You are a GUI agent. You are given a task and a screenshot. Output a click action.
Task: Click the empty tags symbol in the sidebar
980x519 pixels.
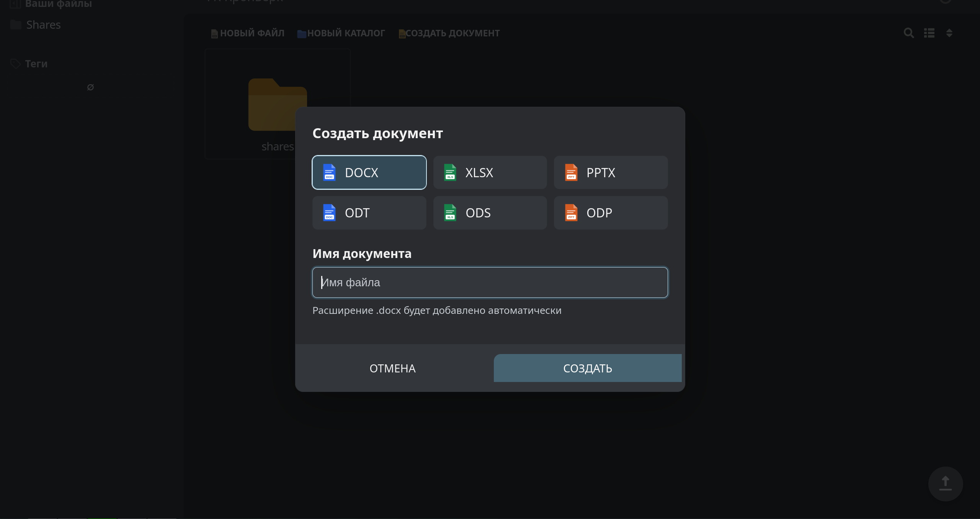point(90,87)
